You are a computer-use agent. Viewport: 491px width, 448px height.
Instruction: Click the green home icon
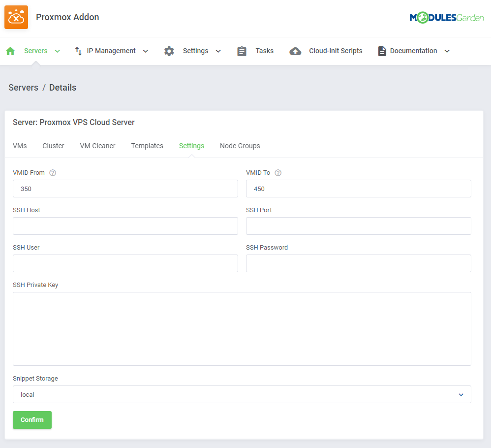click(10, 51)
